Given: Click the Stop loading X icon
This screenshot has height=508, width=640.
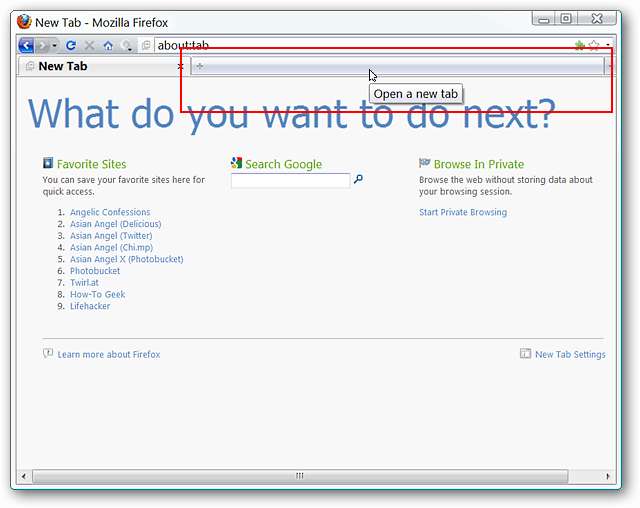Looking at the screenshot, I should [x=89, y=46].
